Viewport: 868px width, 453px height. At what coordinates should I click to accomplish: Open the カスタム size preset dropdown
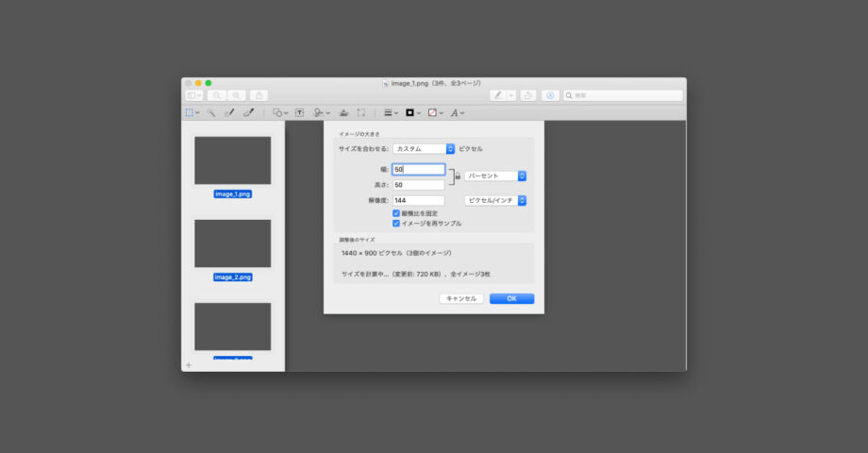(x=424, y=149)
